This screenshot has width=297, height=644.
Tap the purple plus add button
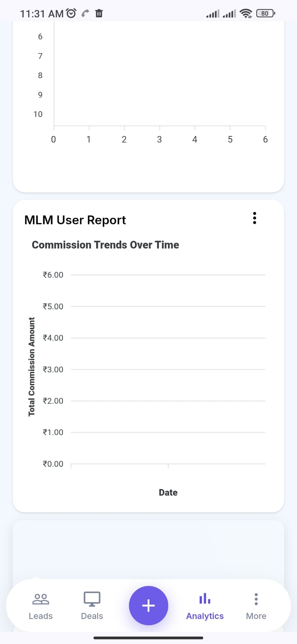click(148, 605)
